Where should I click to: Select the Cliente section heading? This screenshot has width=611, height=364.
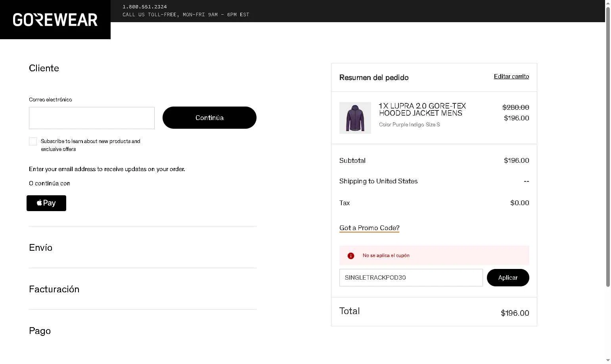tap(44, 68)
